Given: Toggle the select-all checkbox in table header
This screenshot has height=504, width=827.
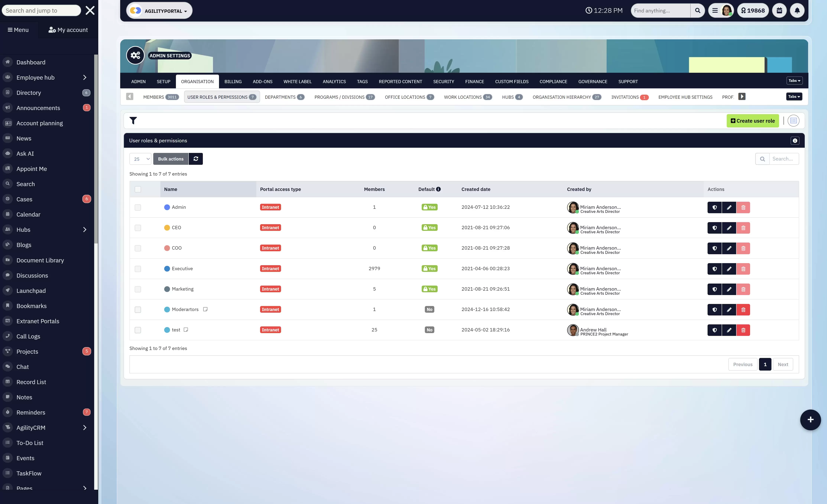Looking at the screenshot, I should [x=138, y=189].
